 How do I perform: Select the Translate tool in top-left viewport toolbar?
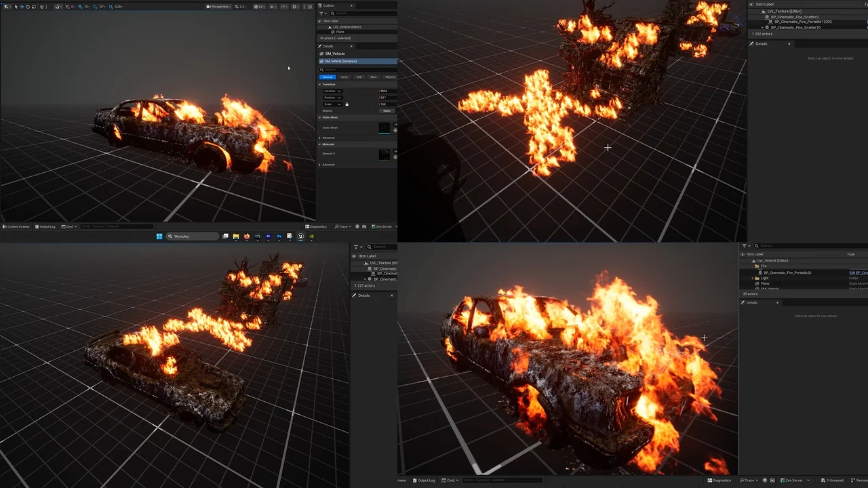tap(22, 7)
